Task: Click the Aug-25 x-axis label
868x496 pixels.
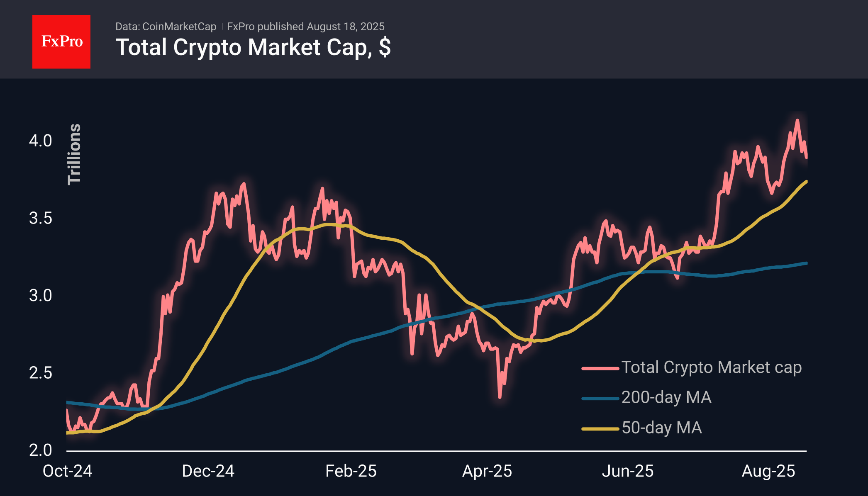Action: (768, 471)
